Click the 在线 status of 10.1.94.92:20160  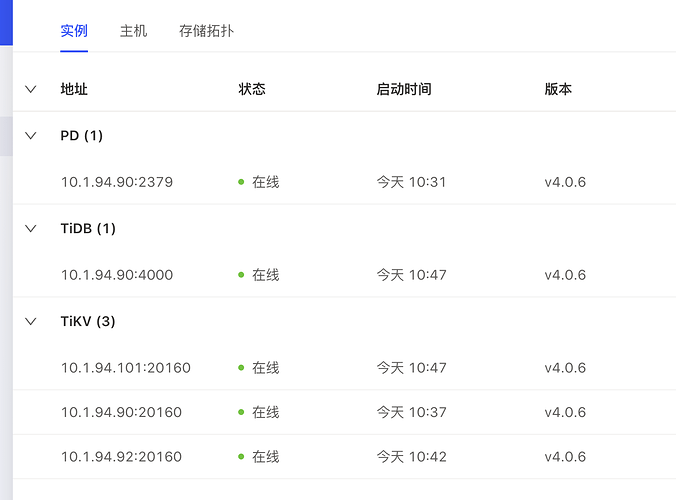pyautogui.click(x=265, y=457)
